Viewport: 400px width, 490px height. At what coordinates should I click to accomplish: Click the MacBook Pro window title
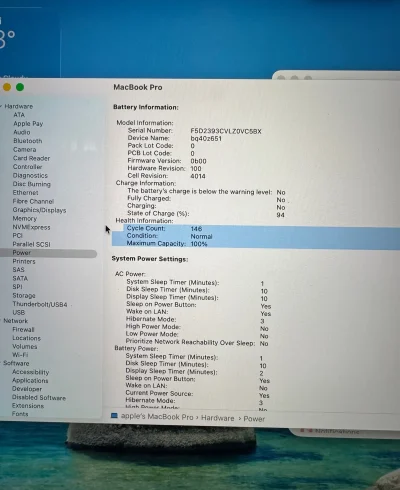138,87
